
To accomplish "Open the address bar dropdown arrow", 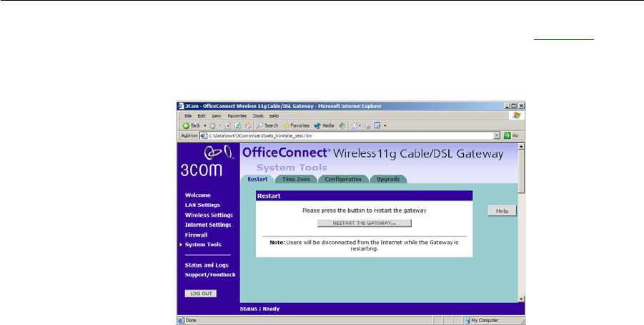I will (497, 135).
